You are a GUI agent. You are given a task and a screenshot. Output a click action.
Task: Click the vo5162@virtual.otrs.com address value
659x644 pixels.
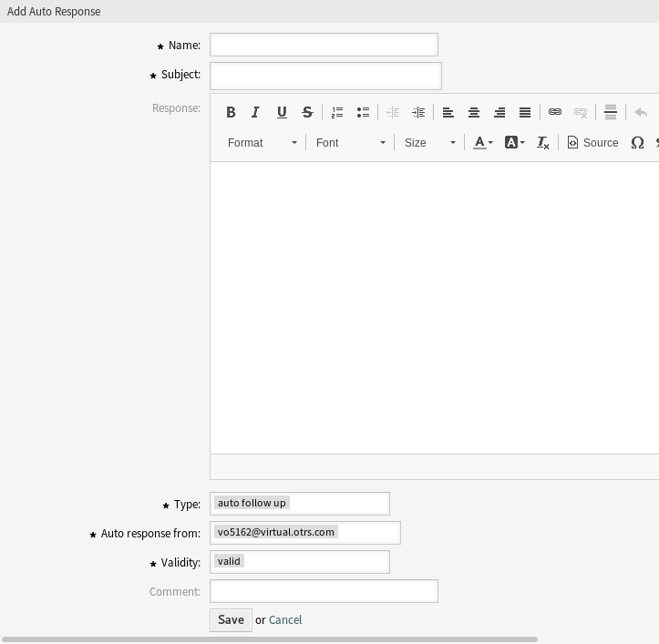(275, 532)
